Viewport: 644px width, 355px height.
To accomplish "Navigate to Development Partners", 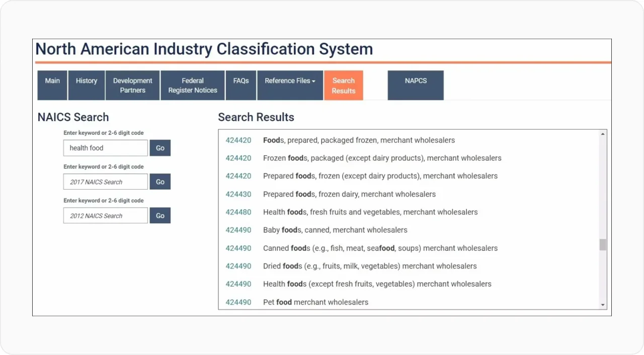I will coord(132,85).
